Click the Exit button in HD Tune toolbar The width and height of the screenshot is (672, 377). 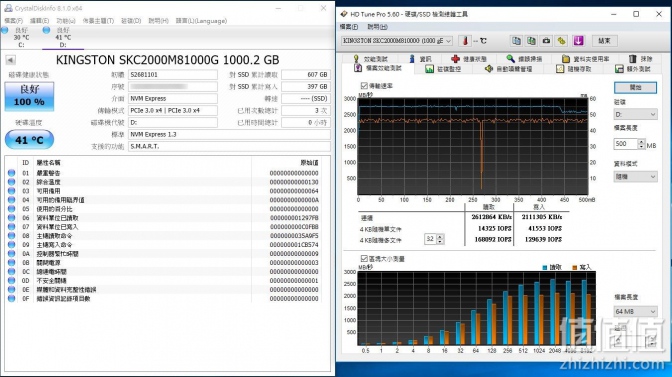(604, 41)
